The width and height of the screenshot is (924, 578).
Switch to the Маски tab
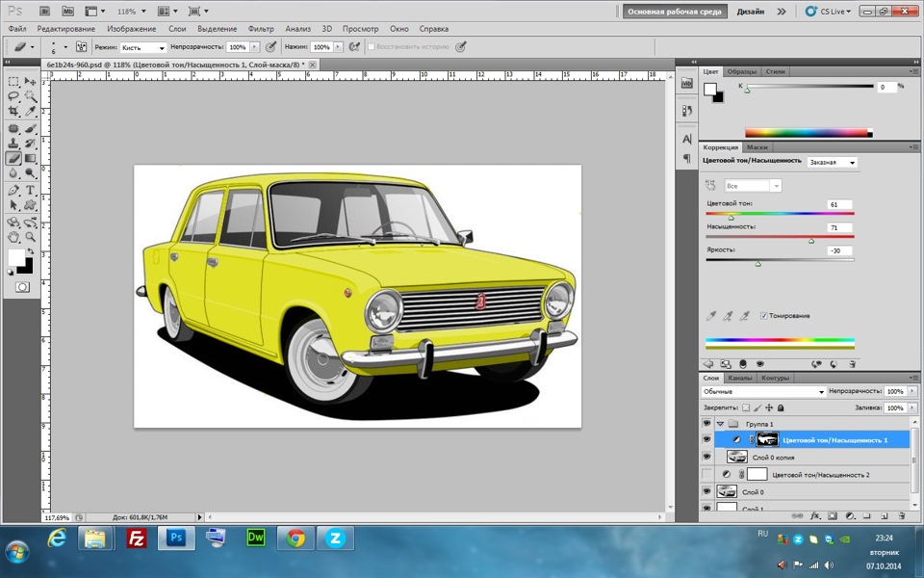coord(757,147)
